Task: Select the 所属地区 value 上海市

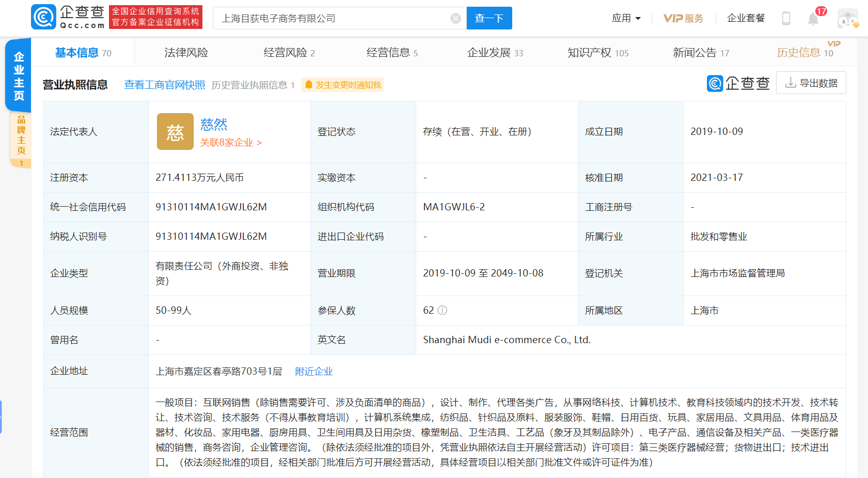Action: [704, 310]
